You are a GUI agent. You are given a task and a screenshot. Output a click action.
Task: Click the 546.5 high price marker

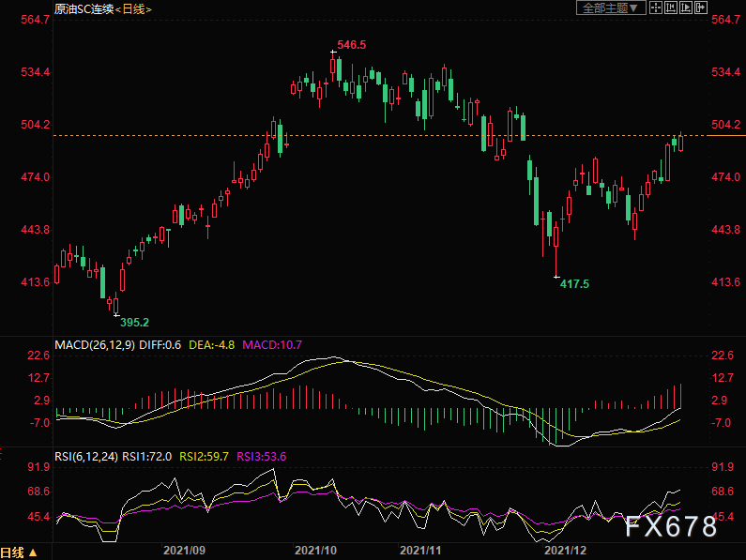tap(352, 45)
